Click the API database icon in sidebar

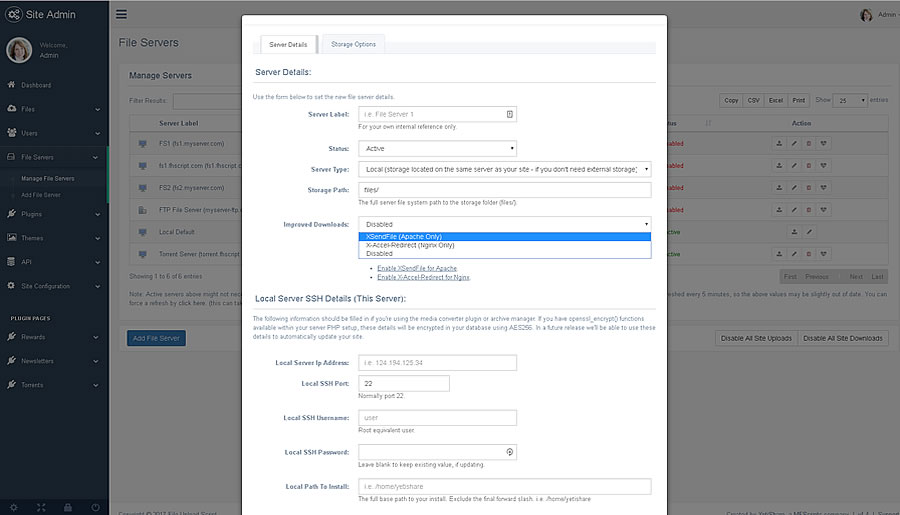coord(11,261)
